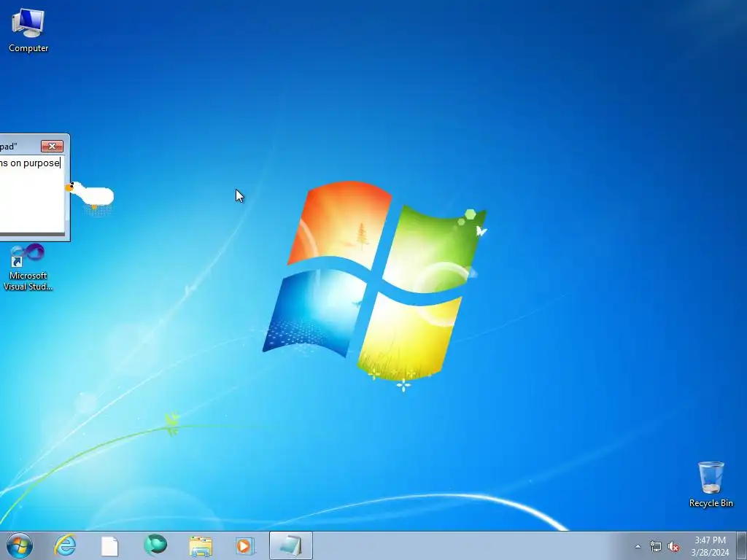The height and width of the screenshot is (560, 747).
Task: Open the network status tray icon
Action: (656, 547)
